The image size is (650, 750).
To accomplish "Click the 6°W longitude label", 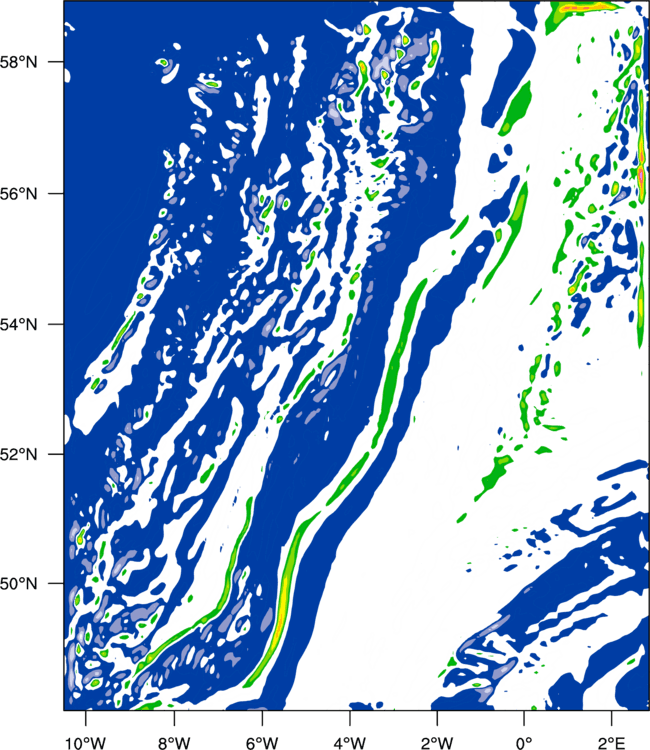I will (x=262, y=743).
